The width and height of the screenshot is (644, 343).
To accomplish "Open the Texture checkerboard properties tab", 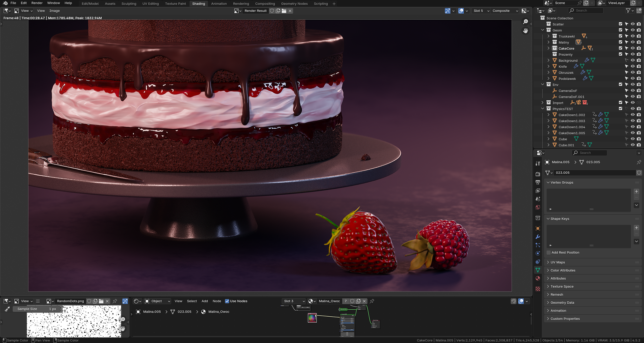I will (x=538, y=289).
